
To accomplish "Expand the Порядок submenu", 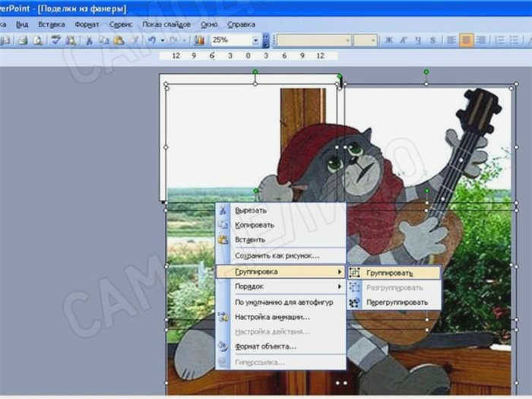I will click(x=281, y=287).
